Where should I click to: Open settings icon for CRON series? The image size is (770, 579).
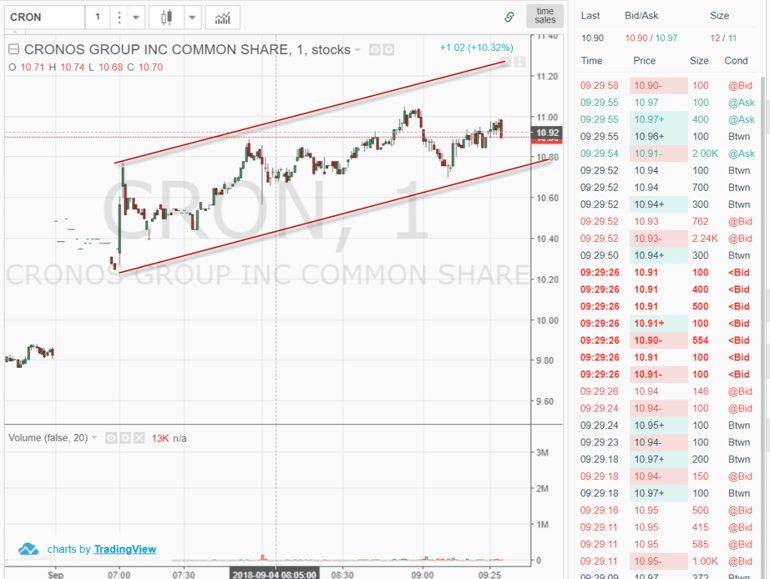pos(388,49)
